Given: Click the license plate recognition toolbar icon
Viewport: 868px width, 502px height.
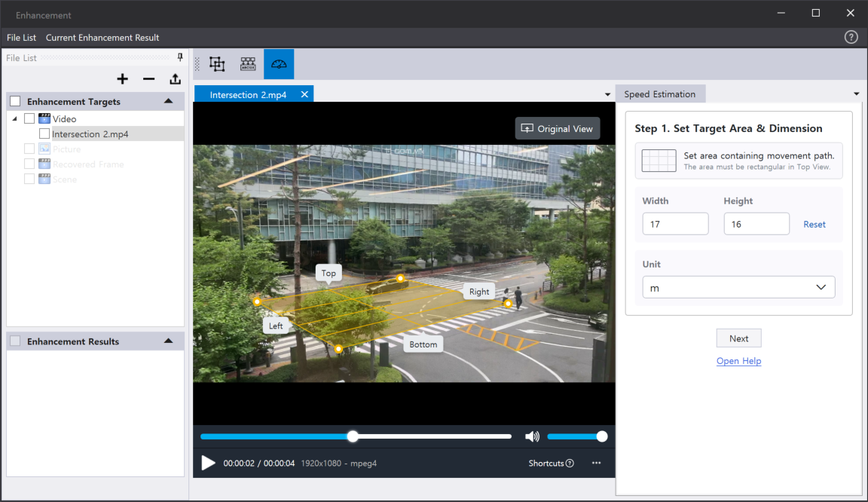Looking at the screenshot, I should tap(248, 65).
